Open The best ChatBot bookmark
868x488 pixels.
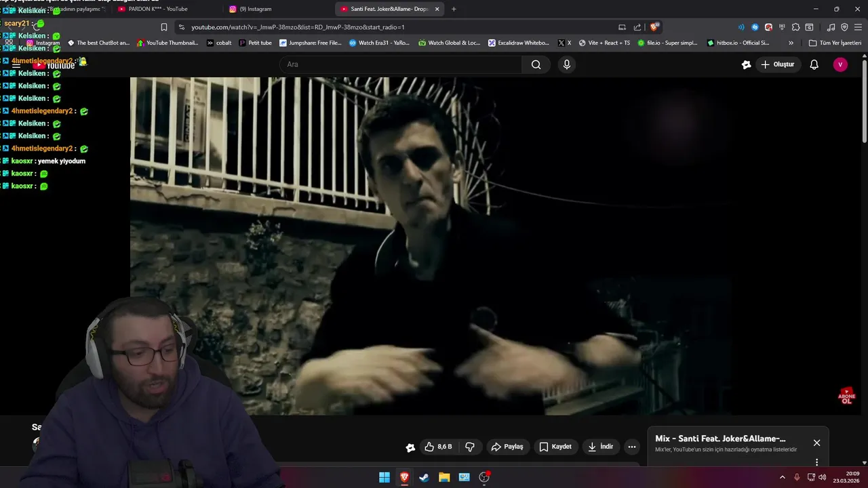(x=98, y=43)
